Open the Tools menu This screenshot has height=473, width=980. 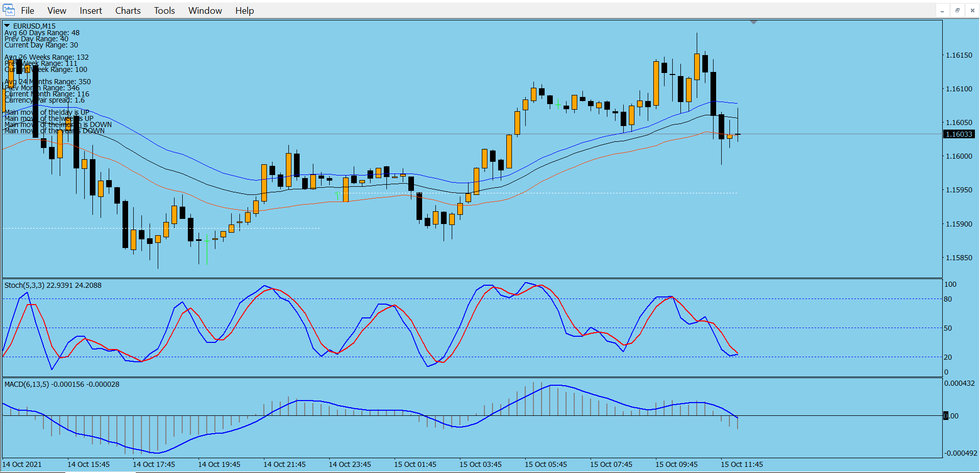tap(164, 11)
